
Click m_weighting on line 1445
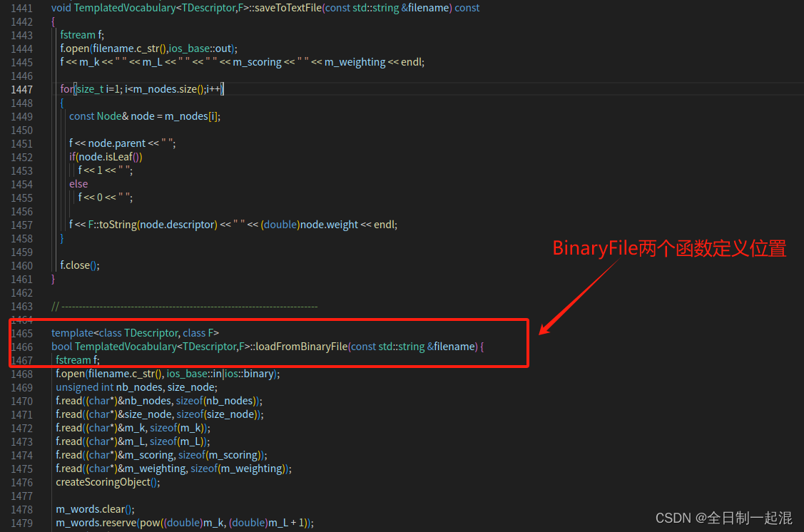coord(355,62)
